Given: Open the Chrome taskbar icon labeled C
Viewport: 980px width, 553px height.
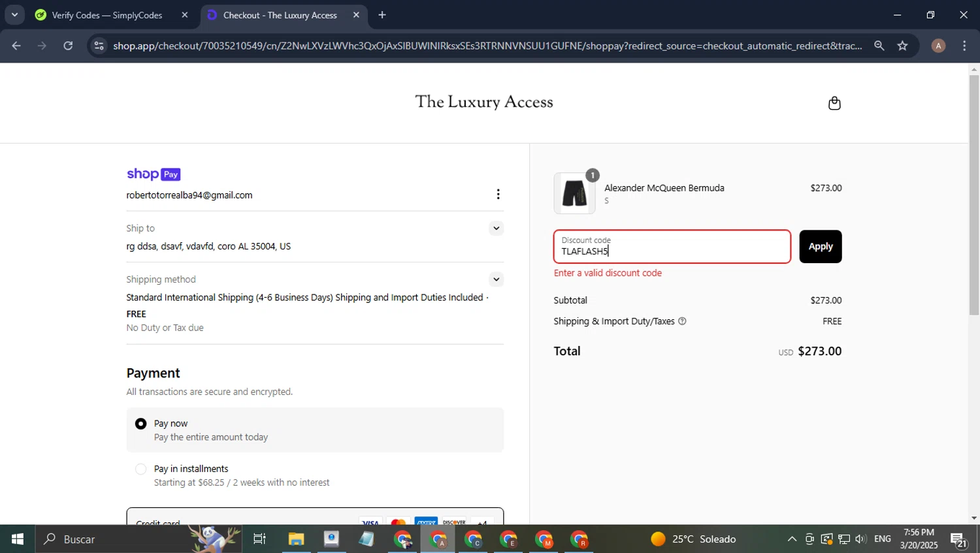Looking at the screenshot, I should pyautogui.click(x=473, y=539).
